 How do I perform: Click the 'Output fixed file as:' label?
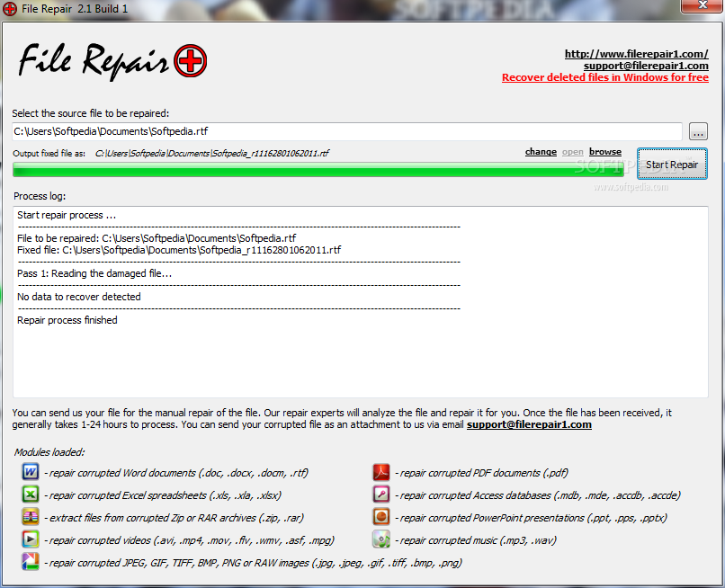pos(49,154)
